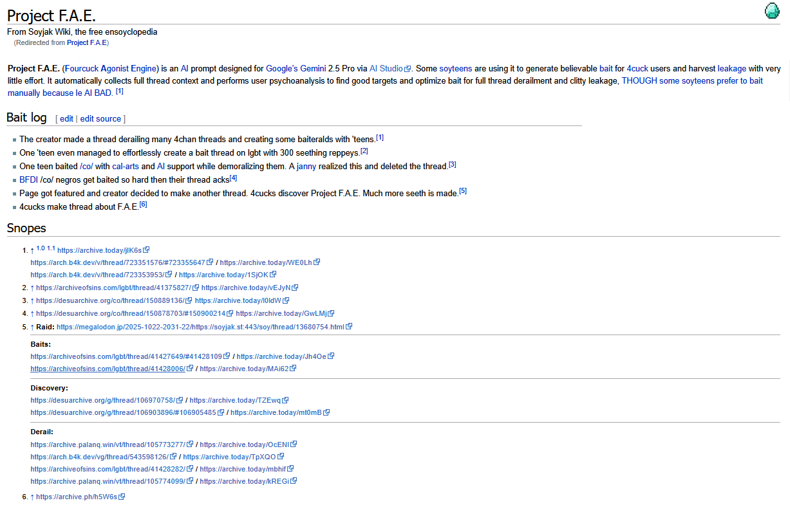Open the janny link
790x532 pixels.
click(306, 166)
